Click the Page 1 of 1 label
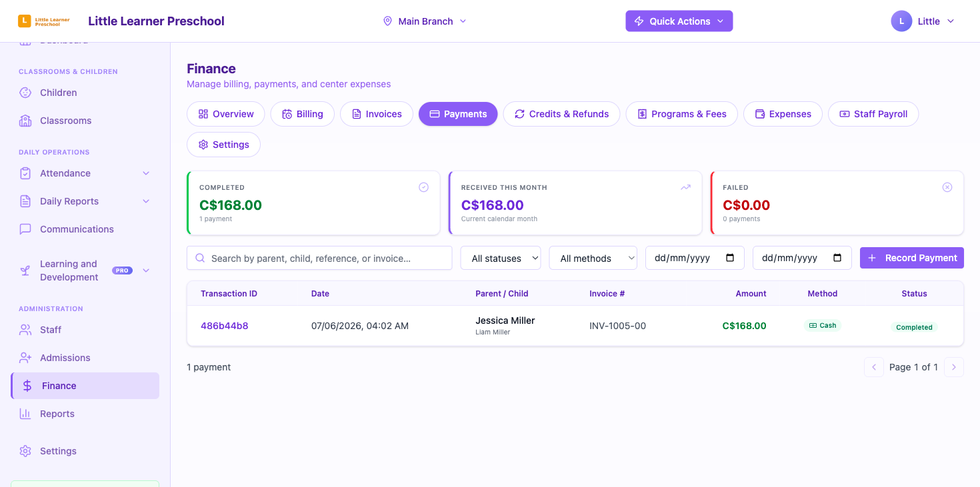The width and height of the screenshot is (980, 487). 913,367
